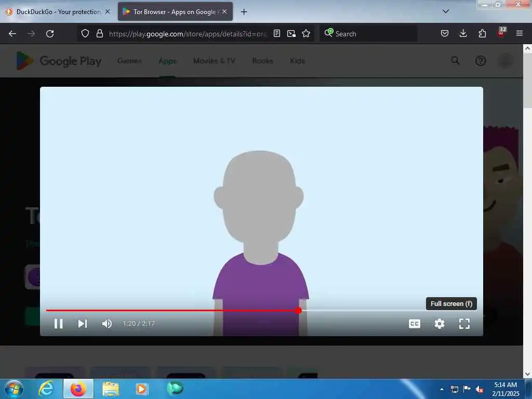
Task: Click the page scrollbar up arrow
Action: [x=527, y=48]
